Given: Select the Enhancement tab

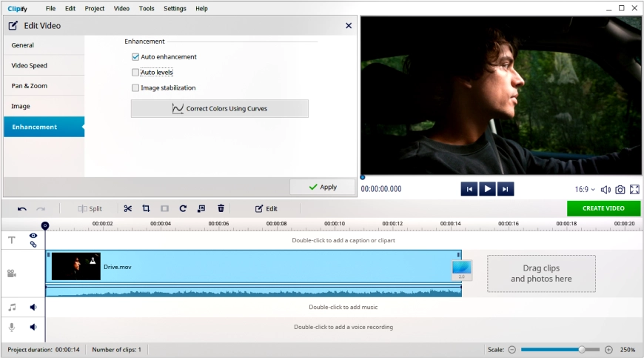Looking at the screenshot, I should tap(44, 127).
